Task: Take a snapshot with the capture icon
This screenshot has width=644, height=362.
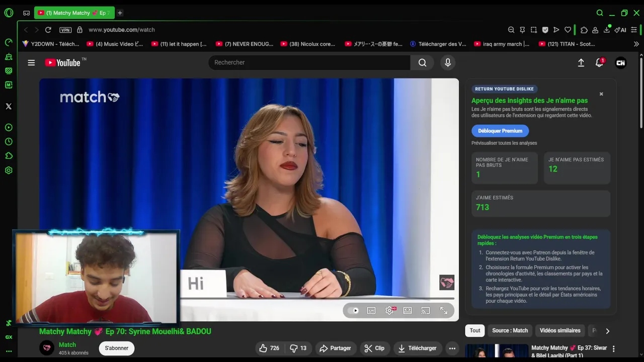Action: pos(534,30)
